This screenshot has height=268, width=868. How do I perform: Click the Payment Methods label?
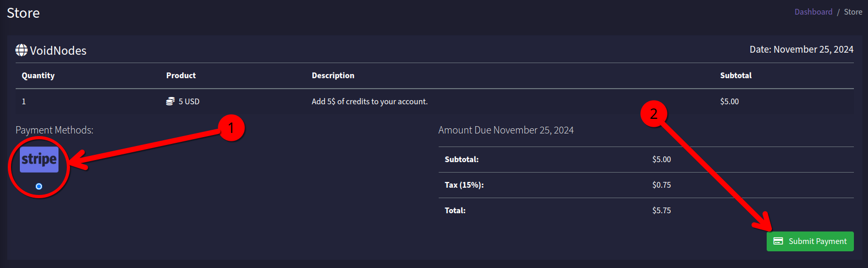point(54,130)
